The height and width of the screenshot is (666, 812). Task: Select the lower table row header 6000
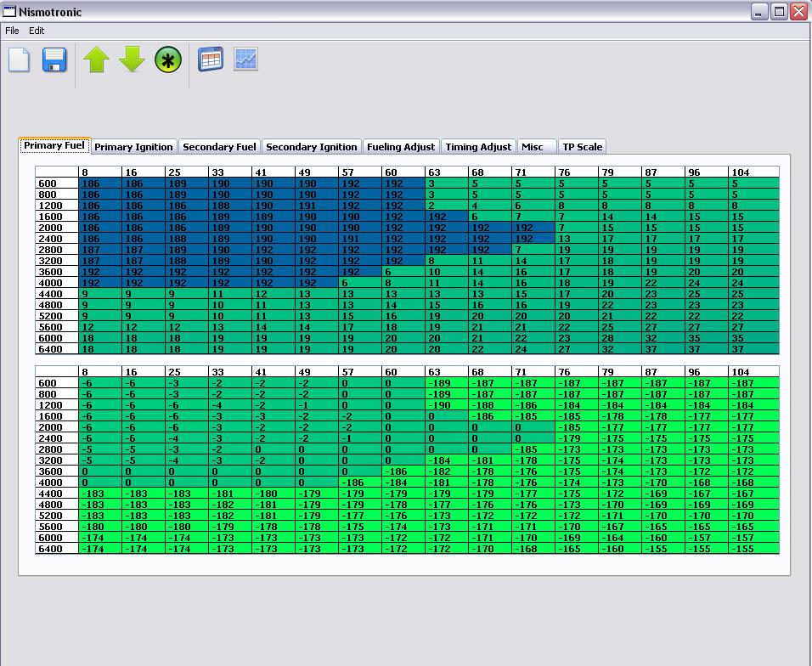point(56,538)
